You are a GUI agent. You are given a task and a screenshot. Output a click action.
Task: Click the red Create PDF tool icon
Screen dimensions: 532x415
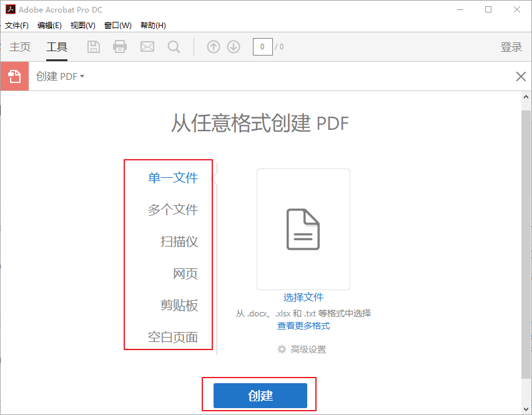pyautogui.click(x=14, y=76)
